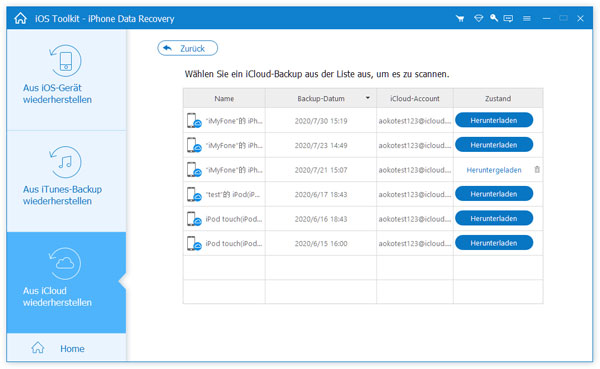Download the 2020/7/30 15:19 backup
This screenshot has height=369, width=600.
pos(494,120)
